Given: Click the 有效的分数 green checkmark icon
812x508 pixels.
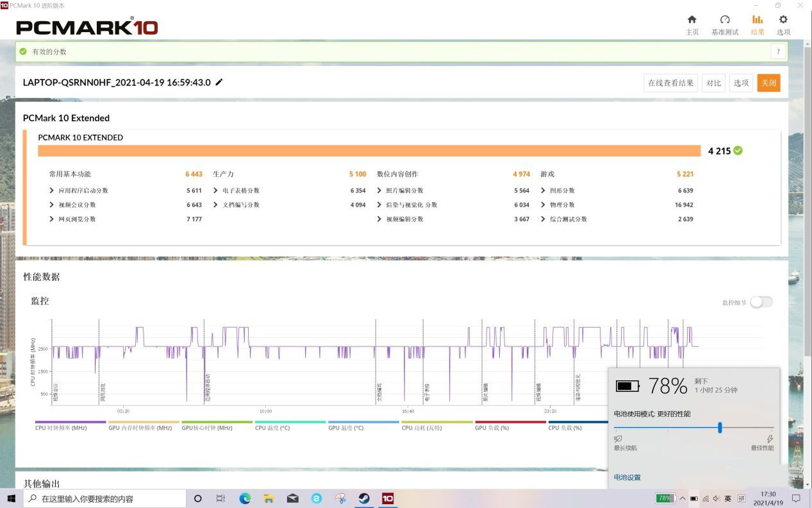Looking at the screenshot, I should tap(23, 51).
